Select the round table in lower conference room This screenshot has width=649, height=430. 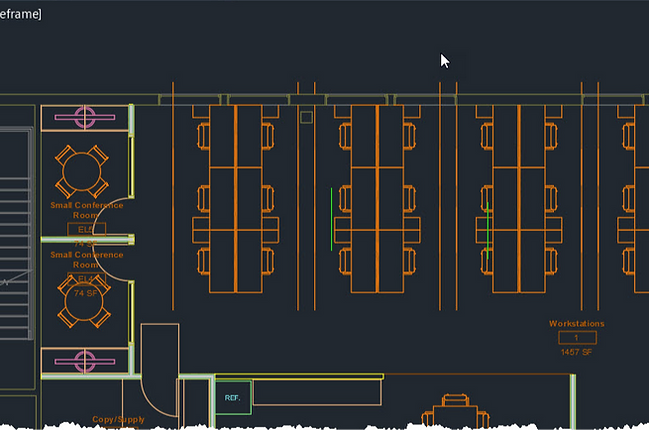pos(84,301)
